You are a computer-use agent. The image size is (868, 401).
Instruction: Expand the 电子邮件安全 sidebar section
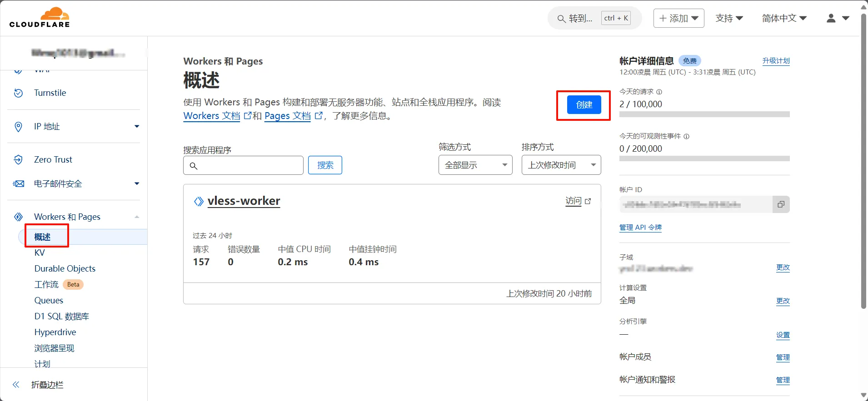137,184
